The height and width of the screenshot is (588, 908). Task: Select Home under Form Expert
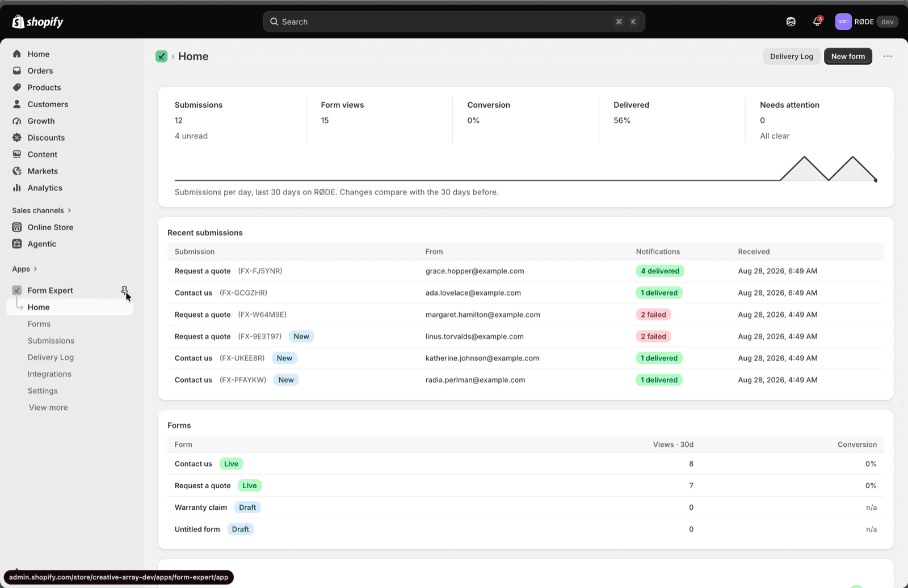point(69,307)
